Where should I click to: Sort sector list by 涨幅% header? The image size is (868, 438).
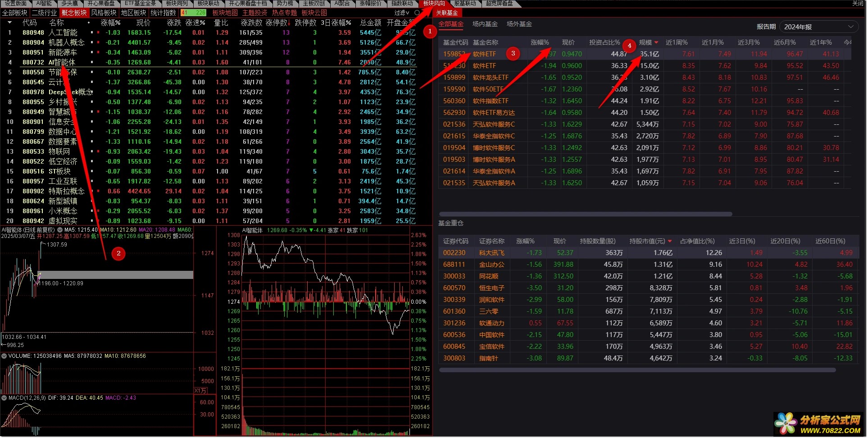[x=110, y=23]
